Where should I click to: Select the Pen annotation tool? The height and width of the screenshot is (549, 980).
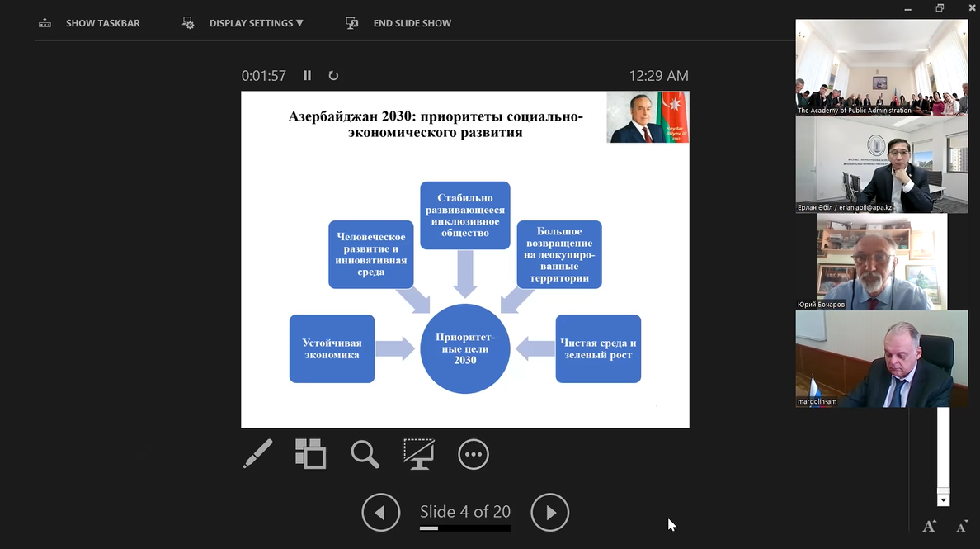tap(257, 453)
